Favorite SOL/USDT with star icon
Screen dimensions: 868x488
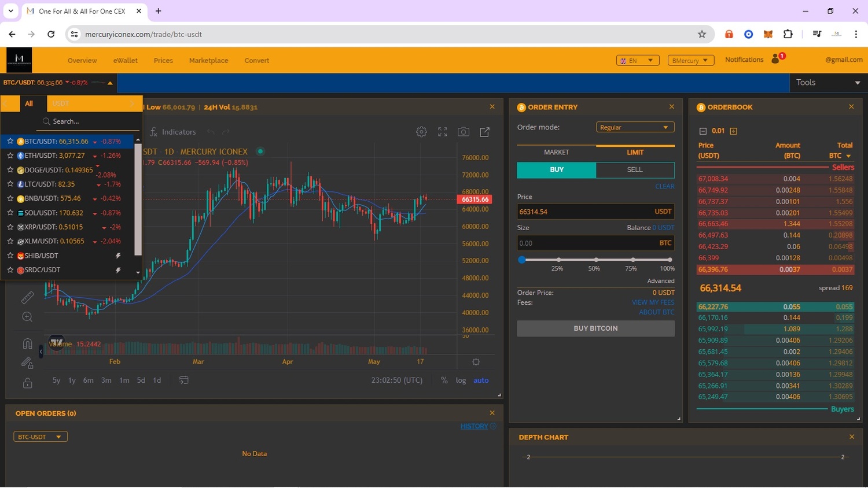tap(10, 213)
